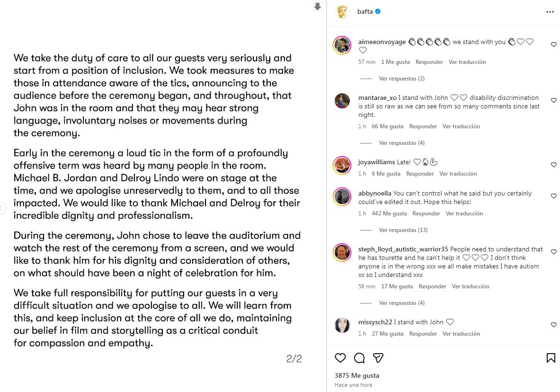Screen dimensions: 560x392
Task: Like aimeeonvoyage's comment
Action: point(554,45)
